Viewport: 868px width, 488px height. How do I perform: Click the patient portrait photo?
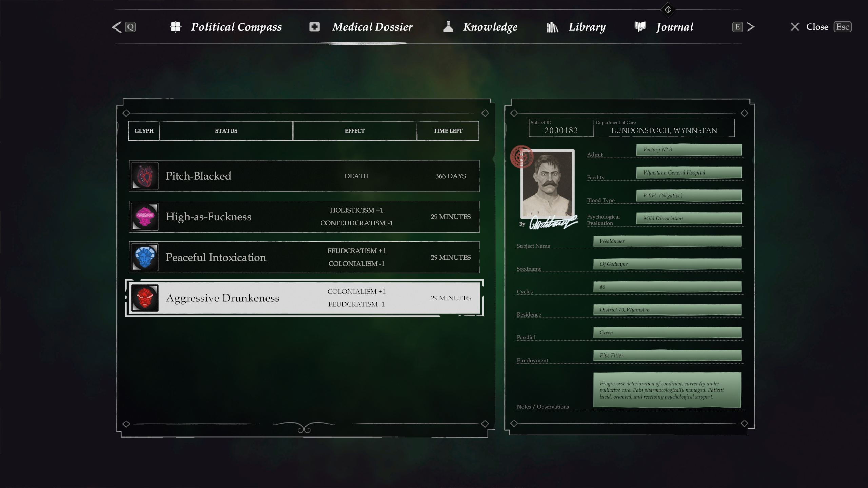547,184
